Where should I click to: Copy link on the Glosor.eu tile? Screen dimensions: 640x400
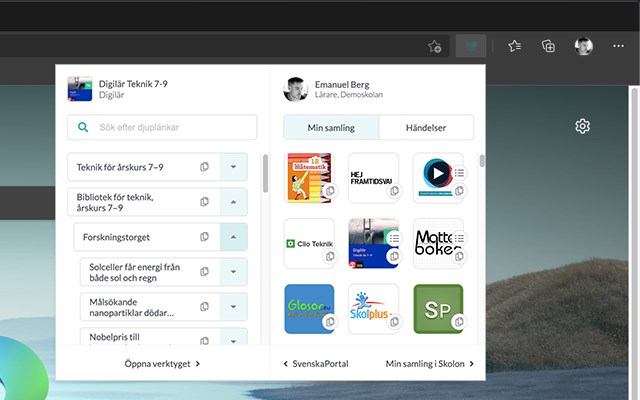click(330, 322)
